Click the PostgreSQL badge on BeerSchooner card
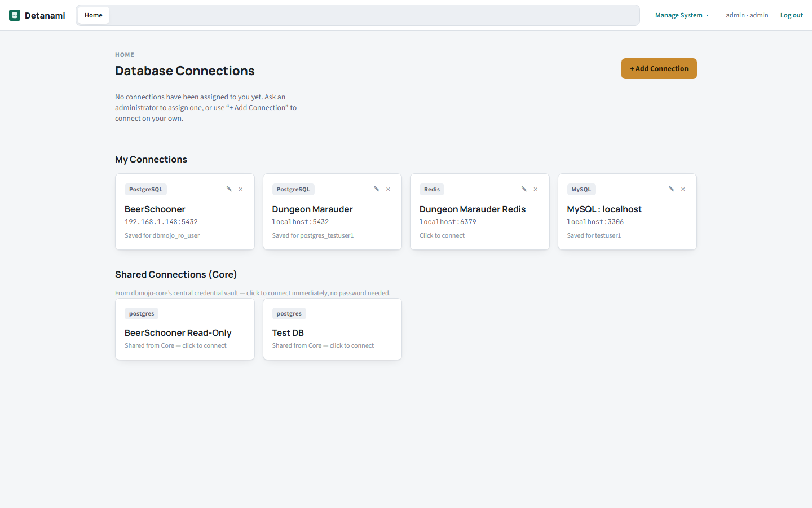 [145, 190]
